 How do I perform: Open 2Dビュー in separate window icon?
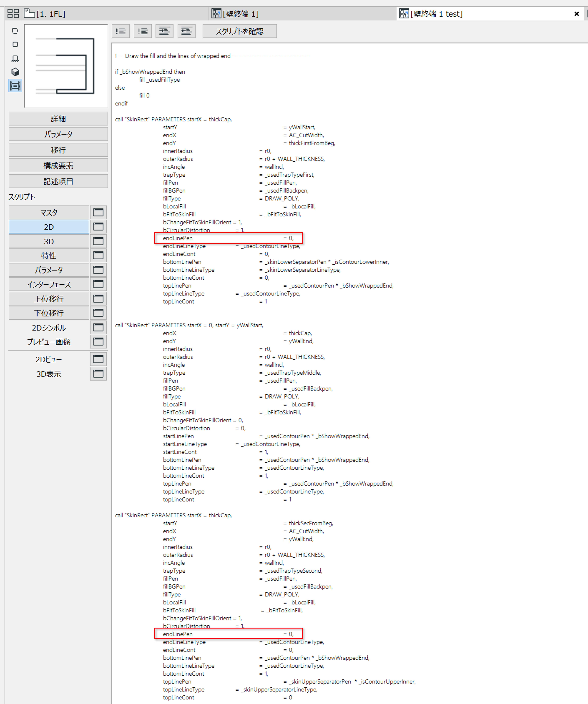point(98,359)
